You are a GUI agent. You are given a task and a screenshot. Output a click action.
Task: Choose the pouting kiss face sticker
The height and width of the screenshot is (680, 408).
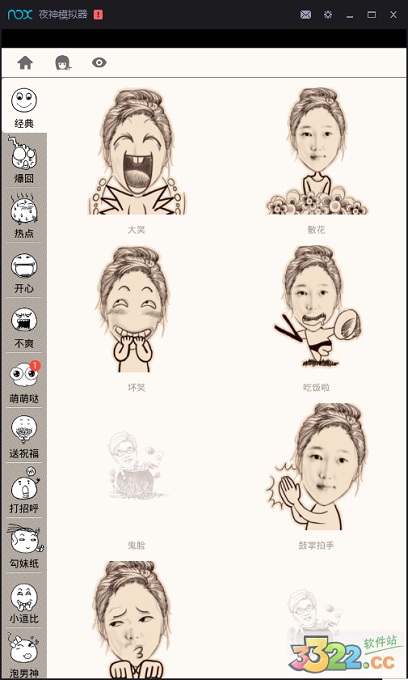click(133, 620)
